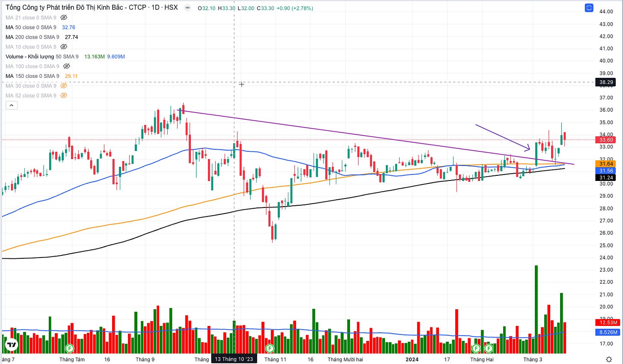Click the change value +0.90 (+2.78%)
The image size is (623, 364).
coord(295,8)
